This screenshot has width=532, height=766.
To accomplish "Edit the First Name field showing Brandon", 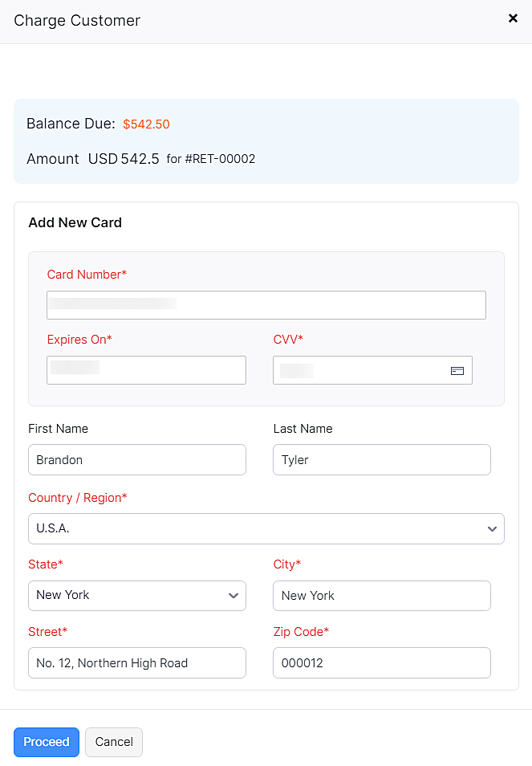I will pos(136,460).
